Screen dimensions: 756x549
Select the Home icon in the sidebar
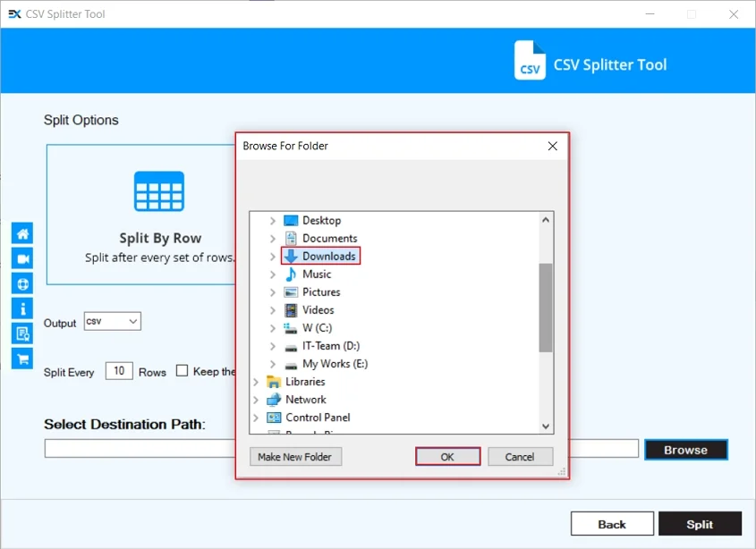(21, 232)
